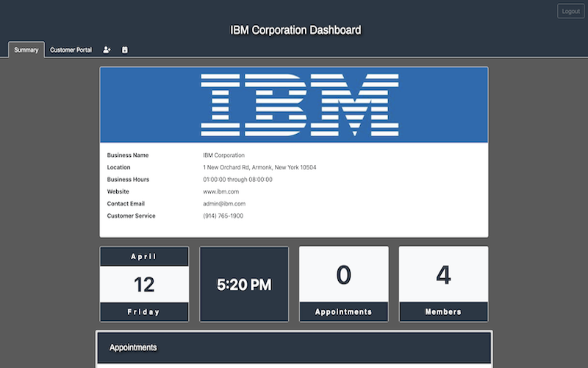Image resolution: width=588 pixels, height=368 pixels.
Task: Open the calendar icon tab
Action: 125,50
